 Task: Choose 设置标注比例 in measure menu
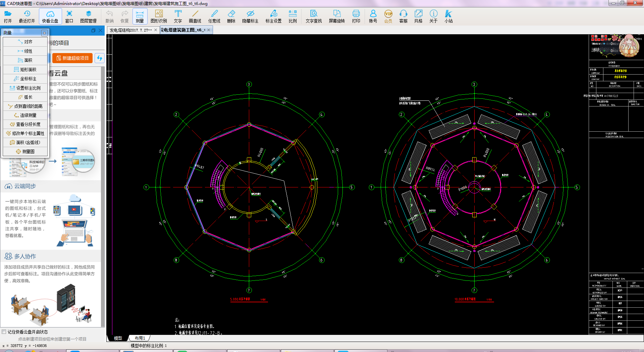pos(25,88)
